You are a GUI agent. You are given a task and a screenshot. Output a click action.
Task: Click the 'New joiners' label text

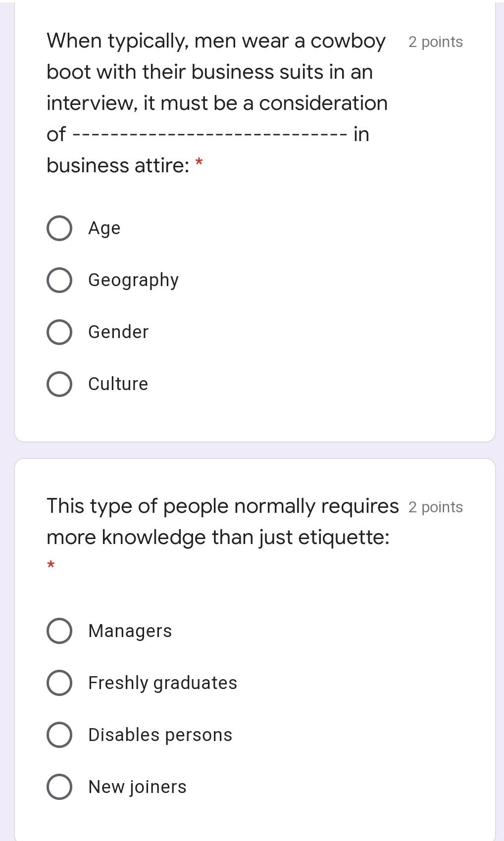pos(137,787)
